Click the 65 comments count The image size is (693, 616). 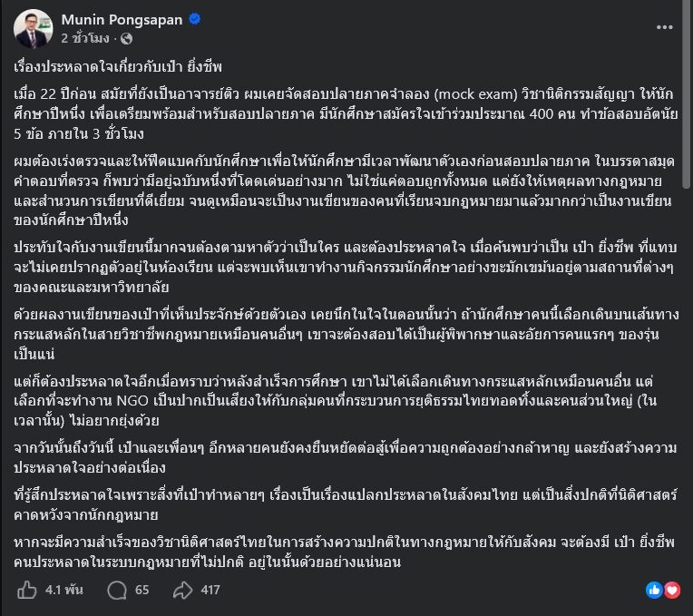tap(142, 590)
